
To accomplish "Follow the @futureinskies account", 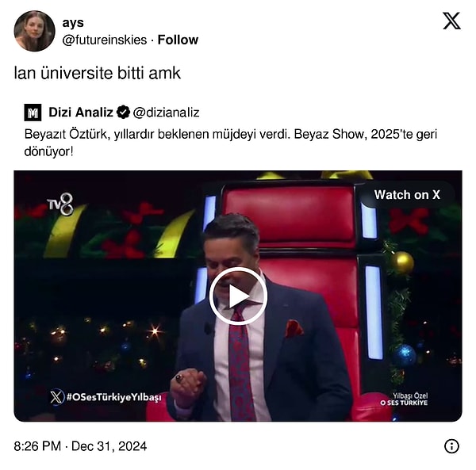I will 178,40.
